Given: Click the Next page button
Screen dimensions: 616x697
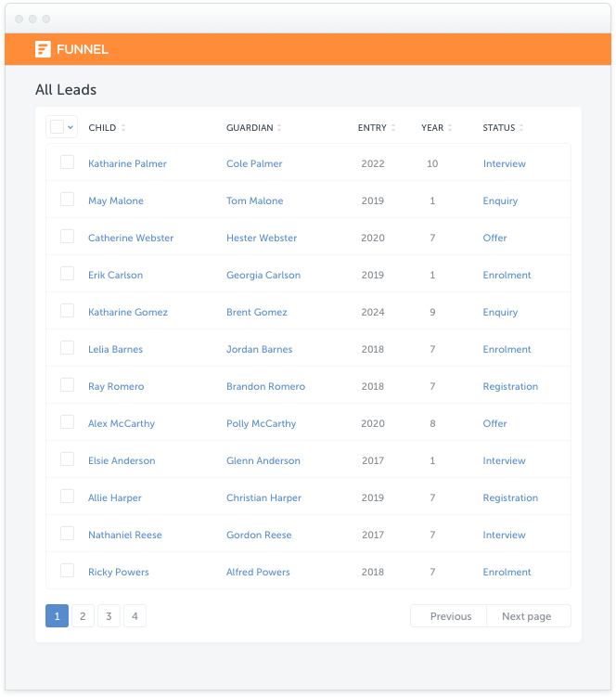Looking at the screenshot, I should (x=529, y=616).
